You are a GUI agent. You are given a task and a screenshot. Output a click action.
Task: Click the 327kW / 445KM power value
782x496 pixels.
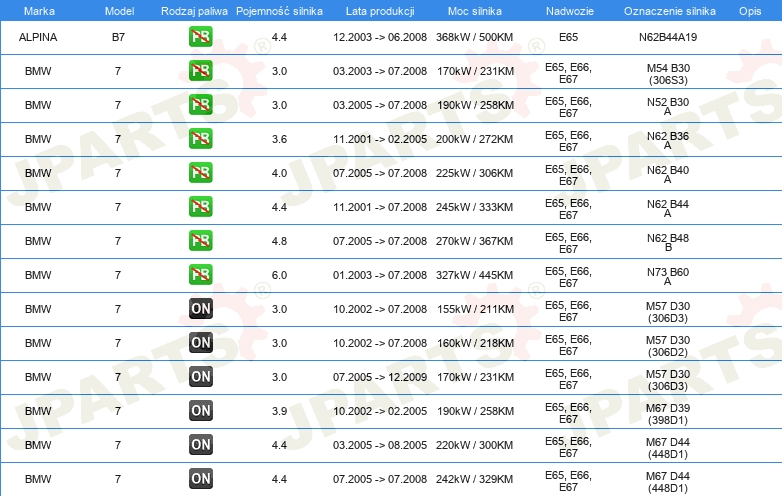click(x=474, y=275)
